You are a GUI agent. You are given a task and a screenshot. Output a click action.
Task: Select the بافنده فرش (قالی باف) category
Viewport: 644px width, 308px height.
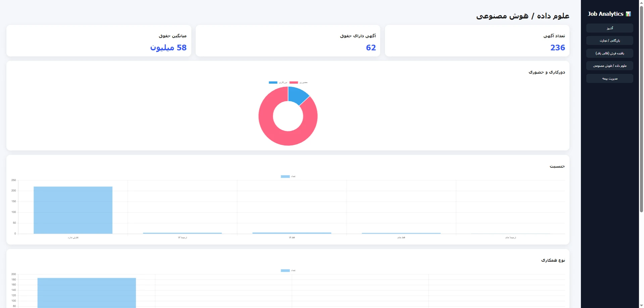tap(609, 53)
